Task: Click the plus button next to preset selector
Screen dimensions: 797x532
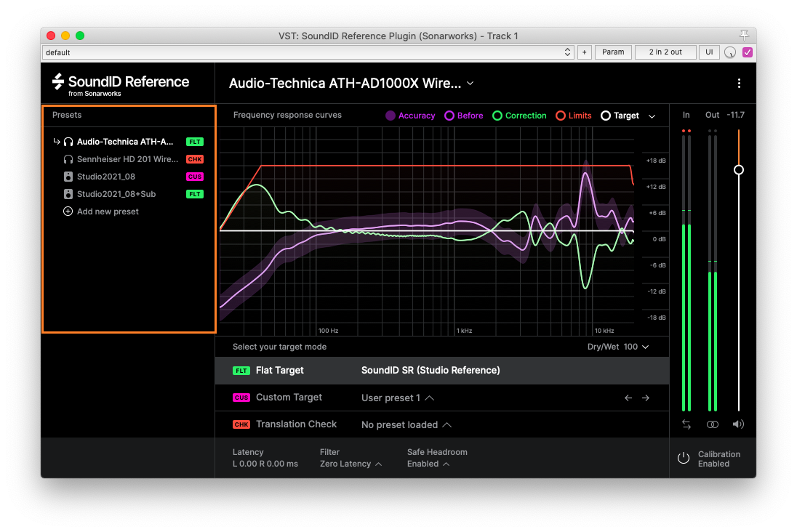Action: [585, 52]
